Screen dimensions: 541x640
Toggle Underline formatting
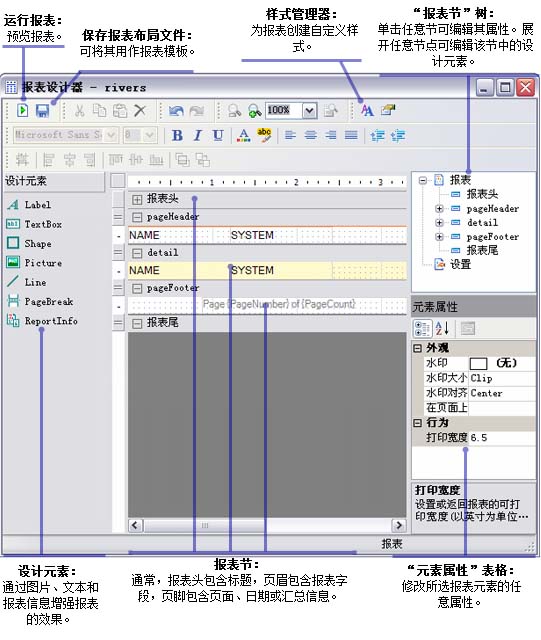(x=218, y=135)
